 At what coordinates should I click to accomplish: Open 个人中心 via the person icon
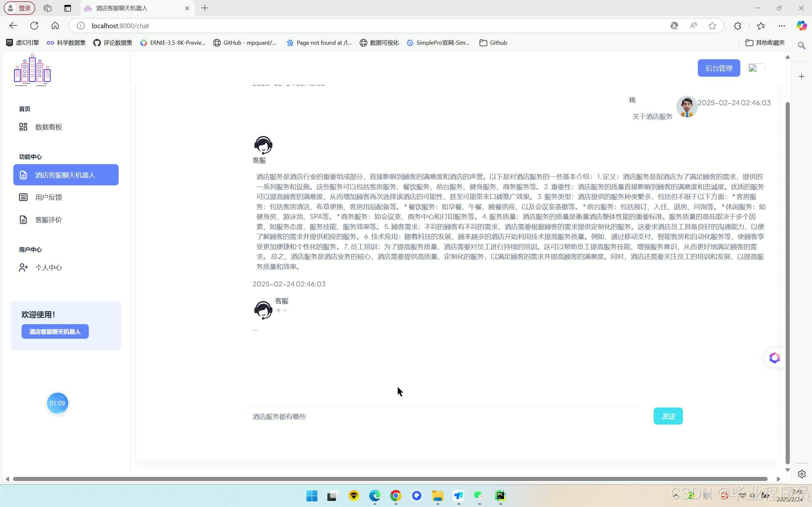(x=23, y=267)
